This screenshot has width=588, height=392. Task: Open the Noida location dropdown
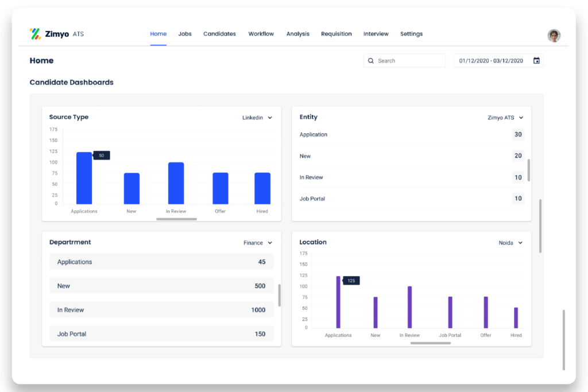[x=510, y=243]
